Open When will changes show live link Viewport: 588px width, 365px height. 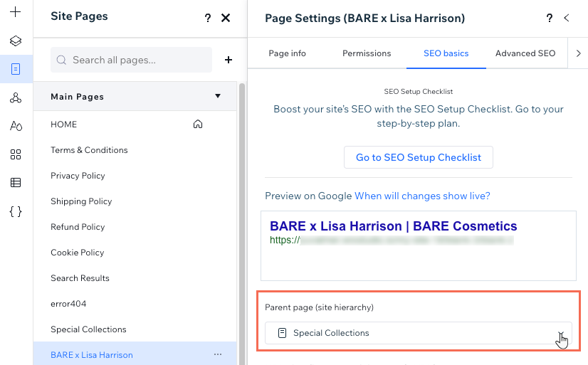click(x=422, y=196)
